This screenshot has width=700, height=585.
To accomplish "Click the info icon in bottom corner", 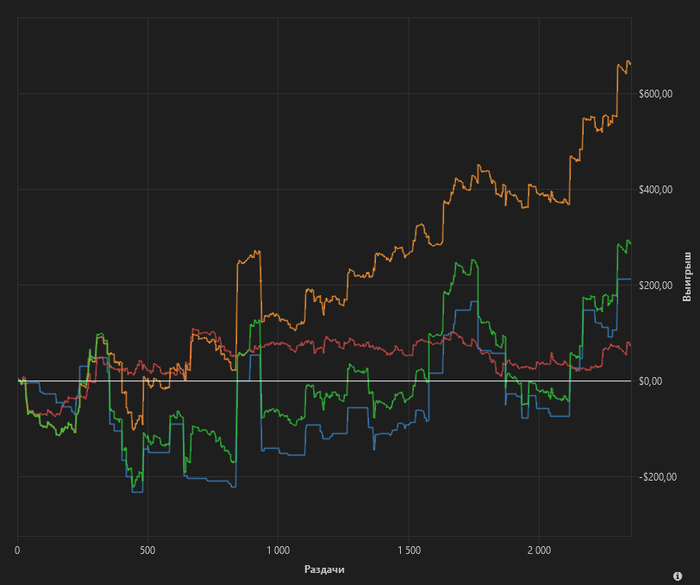I will pos(677,576).
